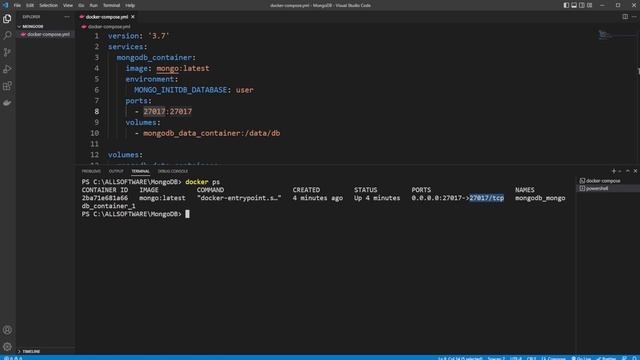This screenshot has height=360, width=640.
Task: Click the errors and warnings status item
Action: pyautogui.click(x=13, y=358)
